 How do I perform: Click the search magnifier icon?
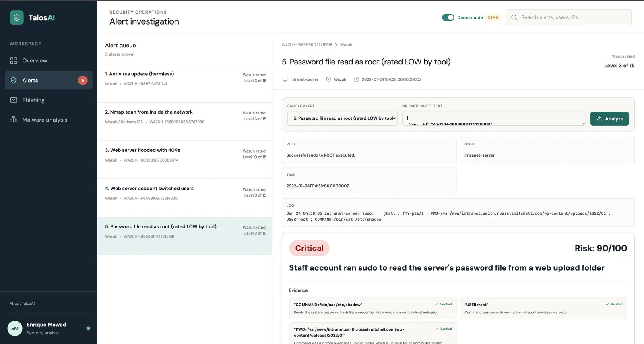tap(514, 17)
